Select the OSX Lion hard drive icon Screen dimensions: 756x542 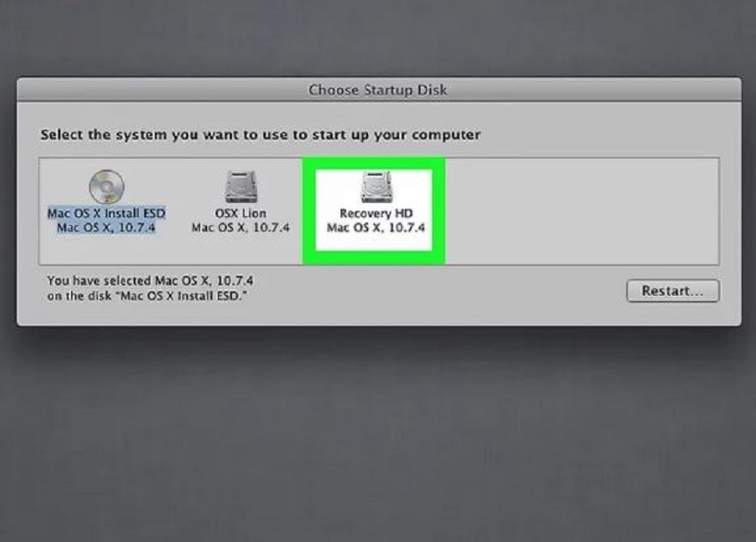tap(241, 186)
